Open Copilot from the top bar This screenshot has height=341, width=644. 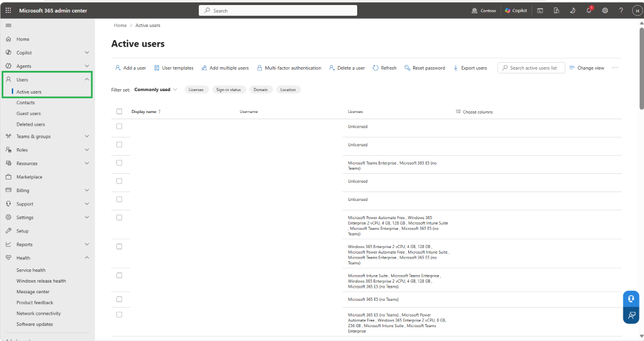pyautogui.click(x=516, y=11)
